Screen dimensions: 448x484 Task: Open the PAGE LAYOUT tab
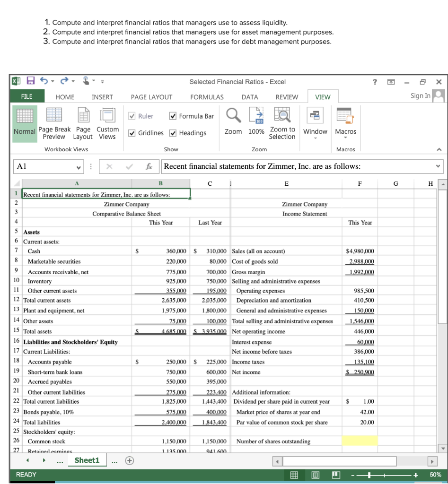tap(151, 97)
